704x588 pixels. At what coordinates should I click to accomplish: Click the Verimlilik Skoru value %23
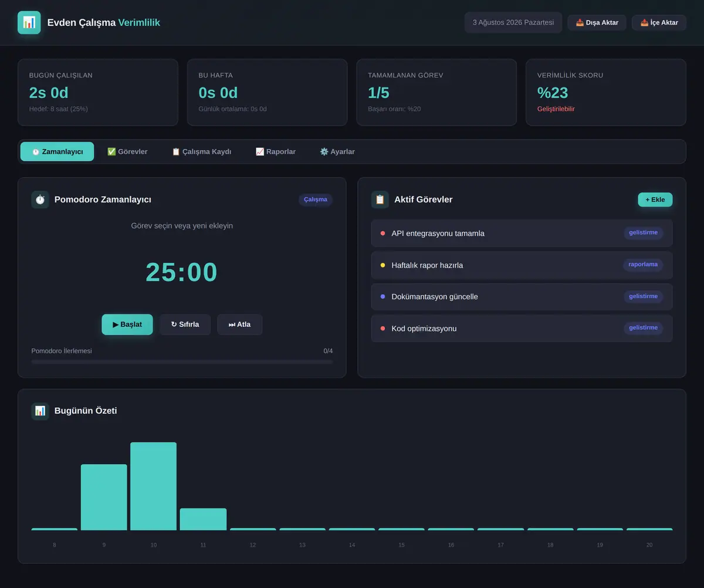click(553, 93)
